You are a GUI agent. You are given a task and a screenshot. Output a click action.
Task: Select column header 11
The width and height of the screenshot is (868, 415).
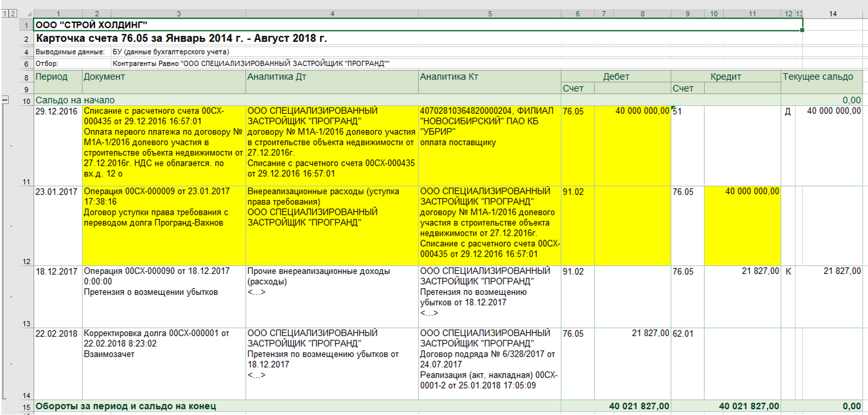tap(752, 13)
